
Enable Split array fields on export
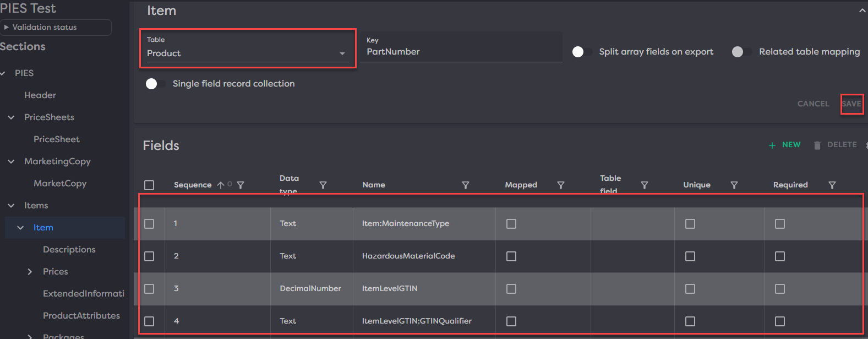tap(582, 52)
